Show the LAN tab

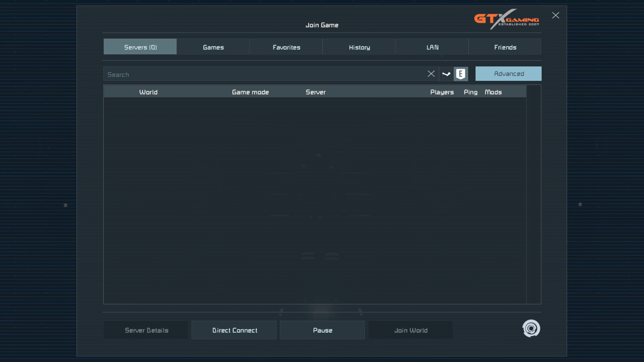pos(432,47)
